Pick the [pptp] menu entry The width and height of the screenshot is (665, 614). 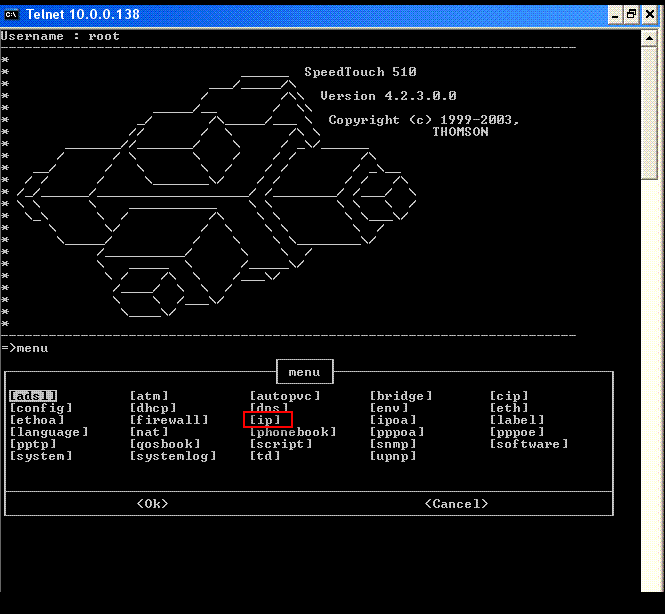coord(33,444)
